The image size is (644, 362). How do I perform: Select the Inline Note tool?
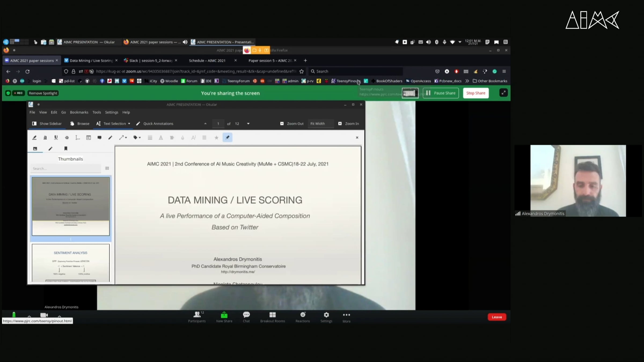89,138
